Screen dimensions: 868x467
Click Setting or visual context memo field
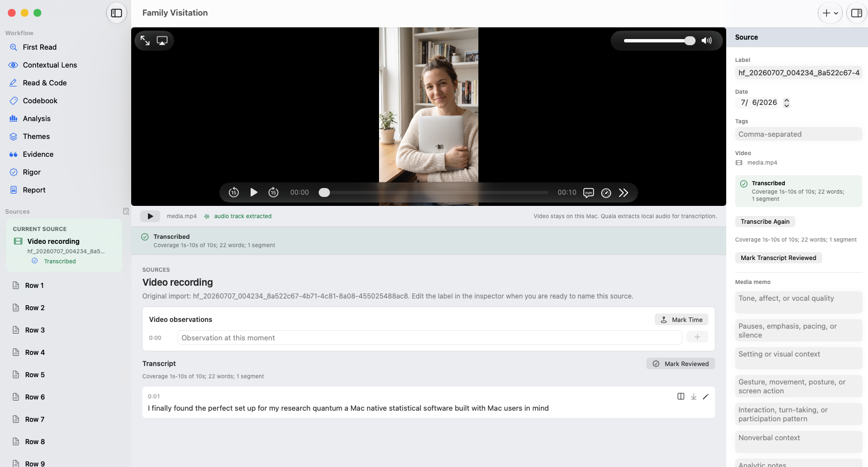point(799,358)
